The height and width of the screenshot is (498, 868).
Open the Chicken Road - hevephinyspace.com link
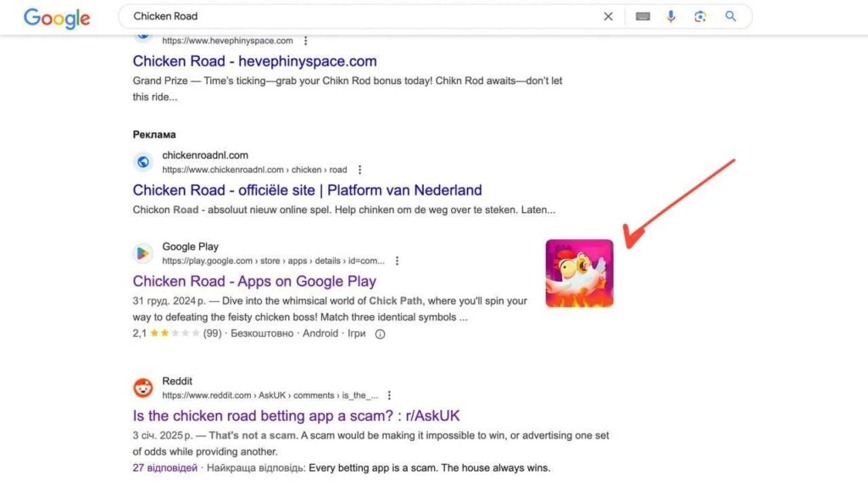pyautogui.click(x=254, y=61)
